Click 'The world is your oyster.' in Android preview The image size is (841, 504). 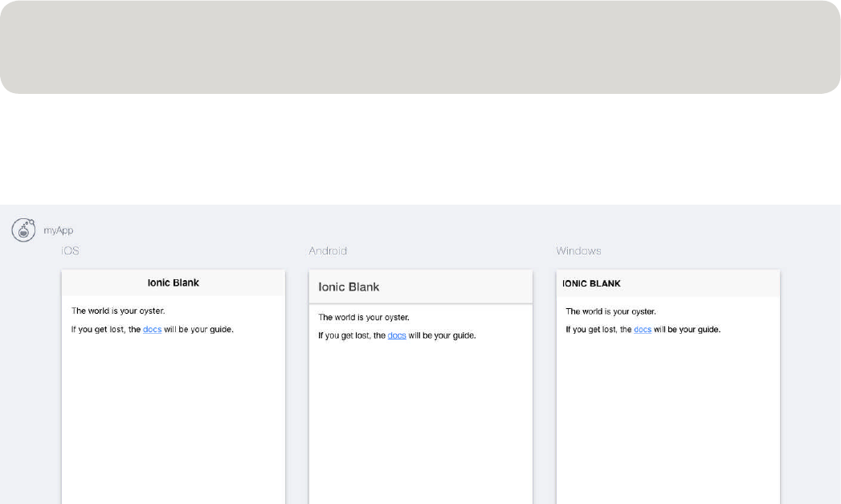pos(364,317)
